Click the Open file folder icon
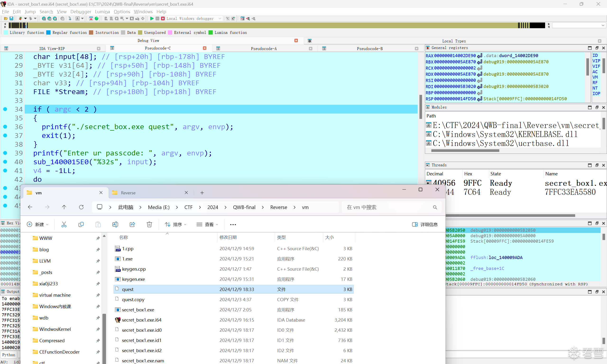Viewport: 607px width, 364px height. [6, 18]
